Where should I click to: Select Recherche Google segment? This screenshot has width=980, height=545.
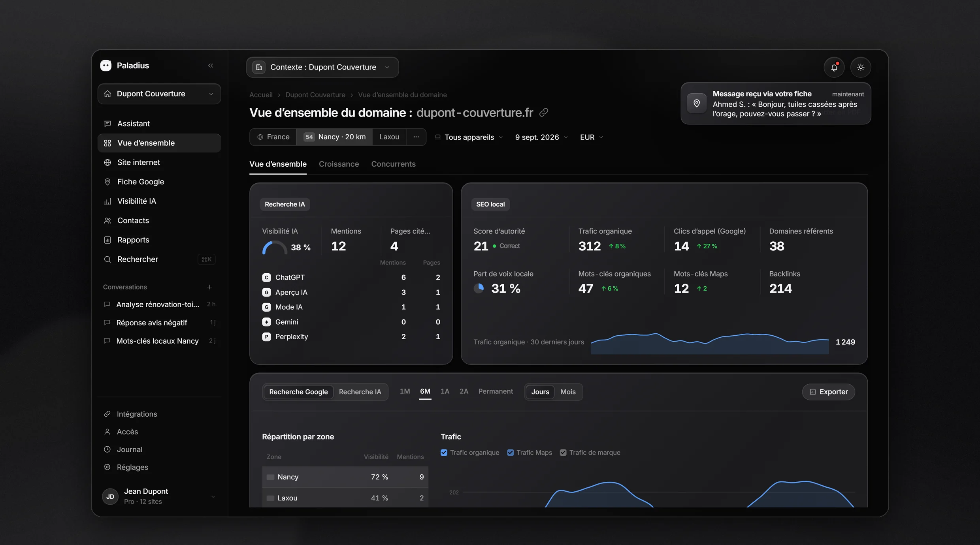tap(298, 392)
